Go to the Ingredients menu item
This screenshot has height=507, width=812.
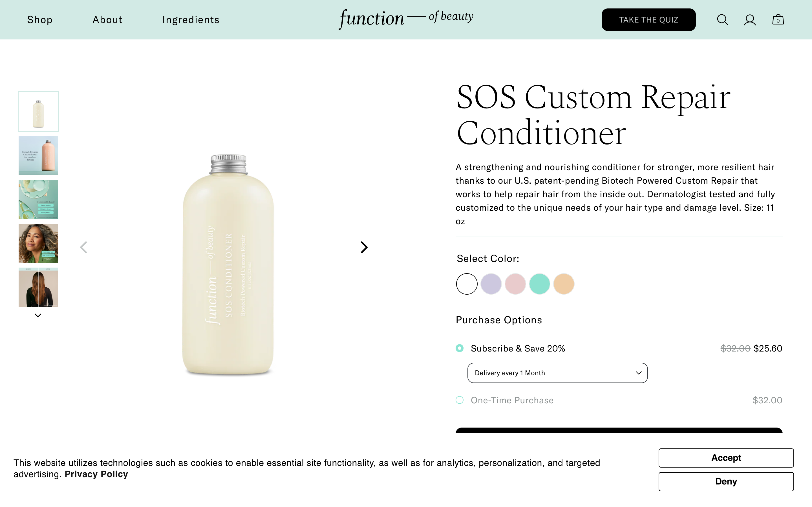[191, 20]
